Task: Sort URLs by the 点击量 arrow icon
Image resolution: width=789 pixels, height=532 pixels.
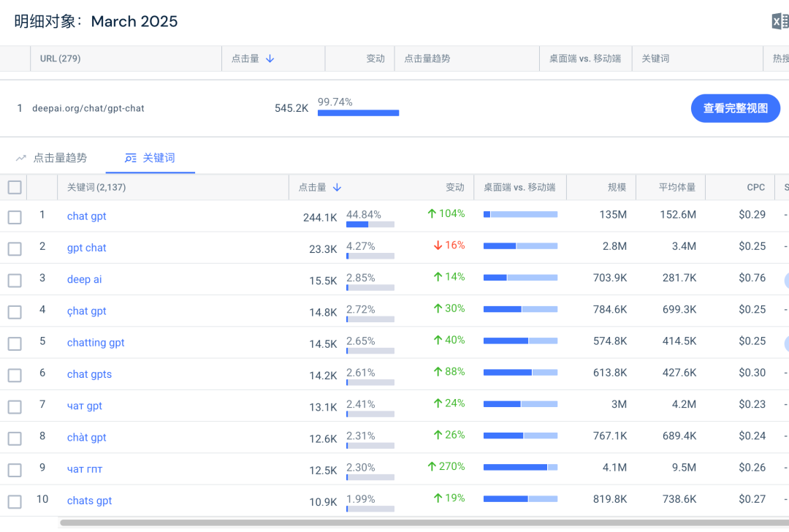Action: point(270,59)
